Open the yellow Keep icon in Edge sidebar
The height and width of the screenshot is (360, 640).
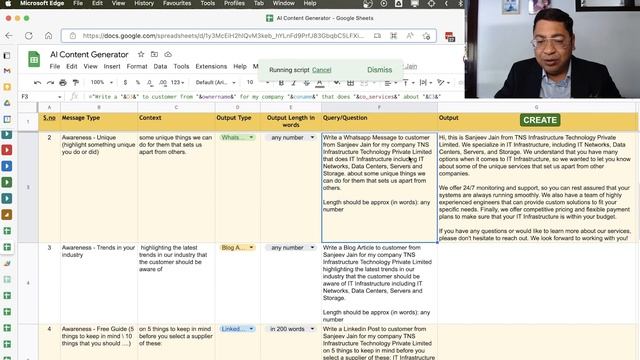tap(7, 87)
